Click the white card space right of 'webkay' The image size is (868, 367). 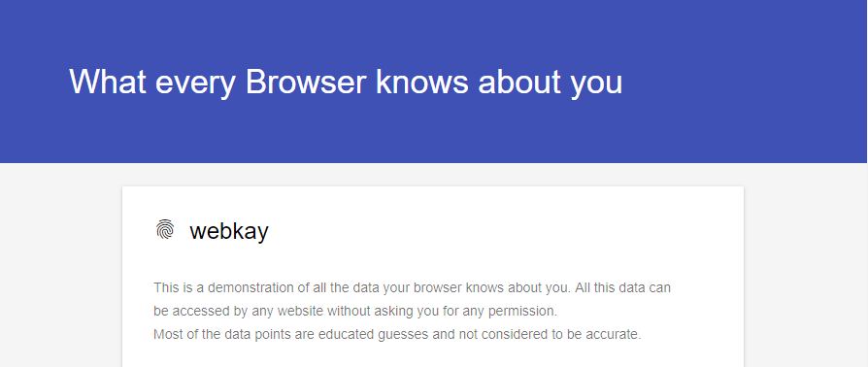click(x=498, y=231)
